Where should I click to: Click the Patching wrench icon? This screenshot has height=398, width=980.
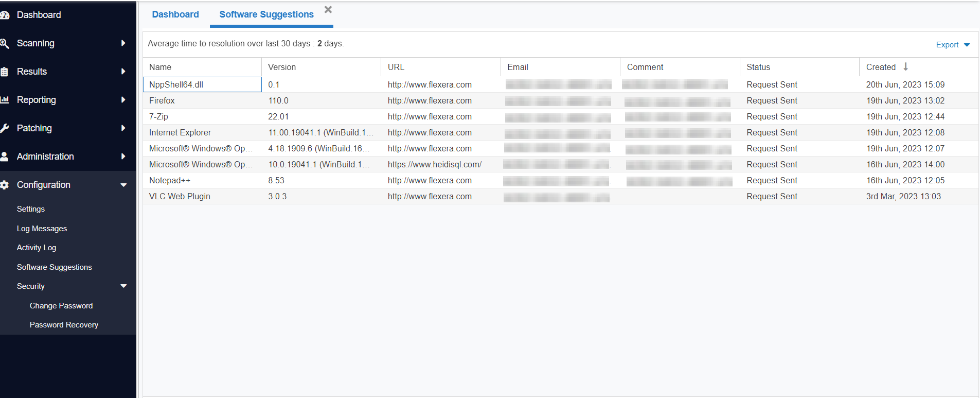tap(5, 128)
